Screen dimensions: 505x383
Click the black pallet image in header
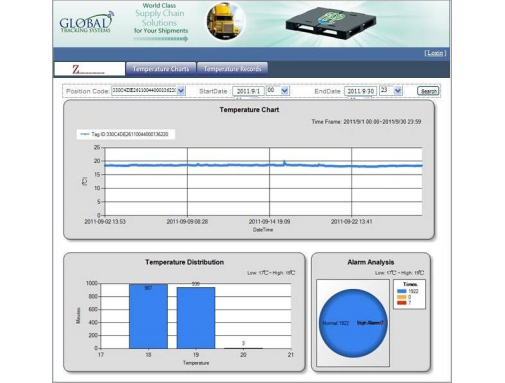click(331, 24)
